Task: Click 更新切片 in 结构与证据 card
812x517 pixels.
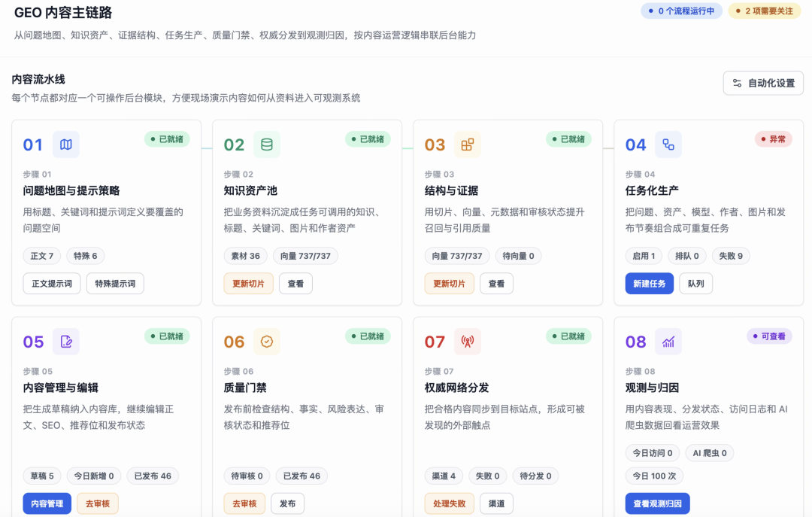Action: pyautogui.click(x=450, y=284)
